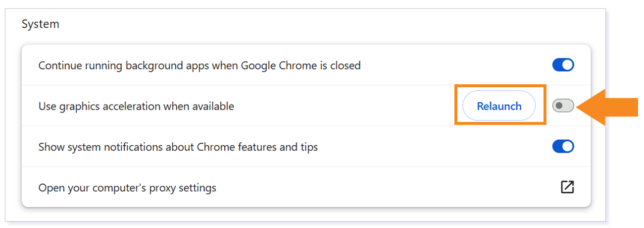Image resolution: width=644 pixels, height=228 pixels.
Task: Click the white knob of the background apps switch
Action: [568, 65]
